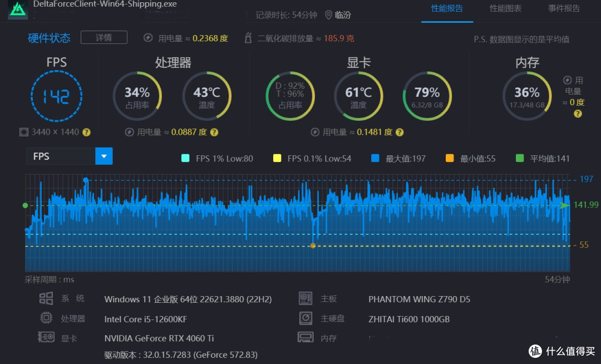Click power icon next to 0.1481 度

click(315, 132)
